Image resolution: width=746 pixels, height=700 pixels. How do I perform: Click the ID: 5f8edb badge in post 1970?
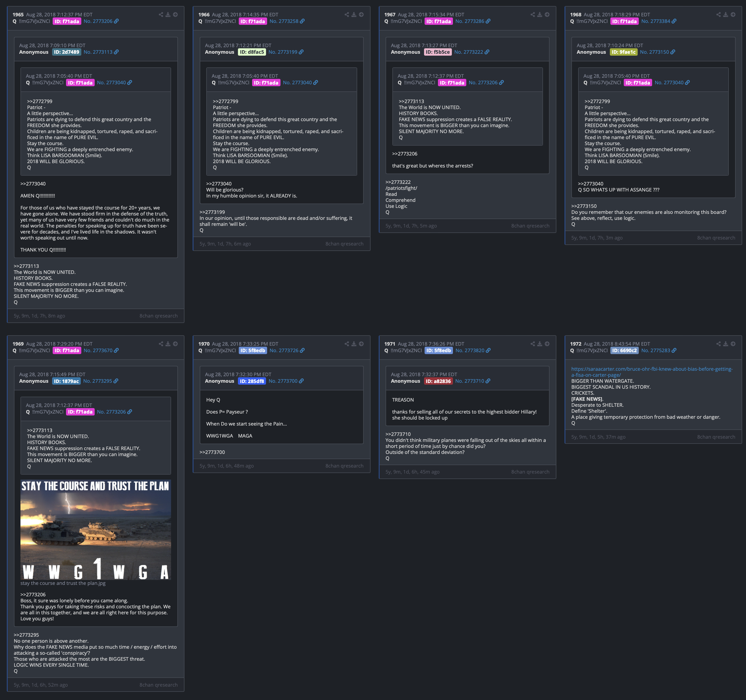point(253,350)
